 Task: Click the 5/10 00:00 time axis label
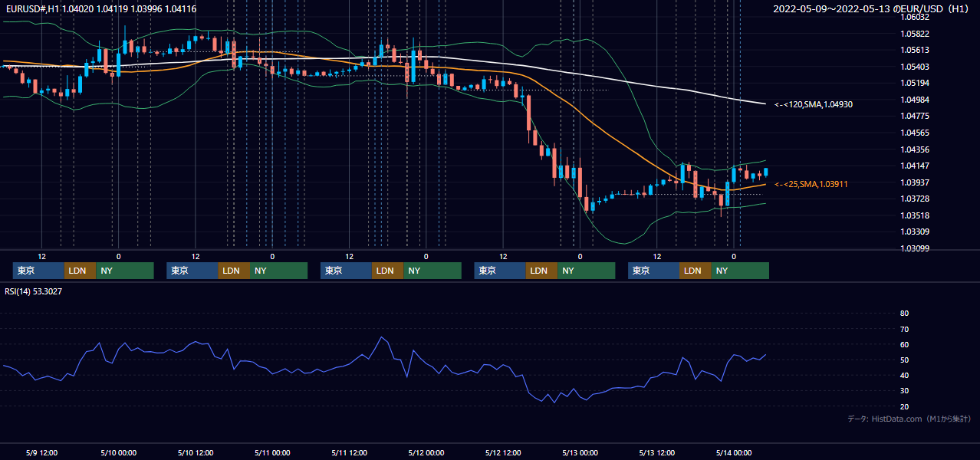pyautogui.click(x=118, y=452)
